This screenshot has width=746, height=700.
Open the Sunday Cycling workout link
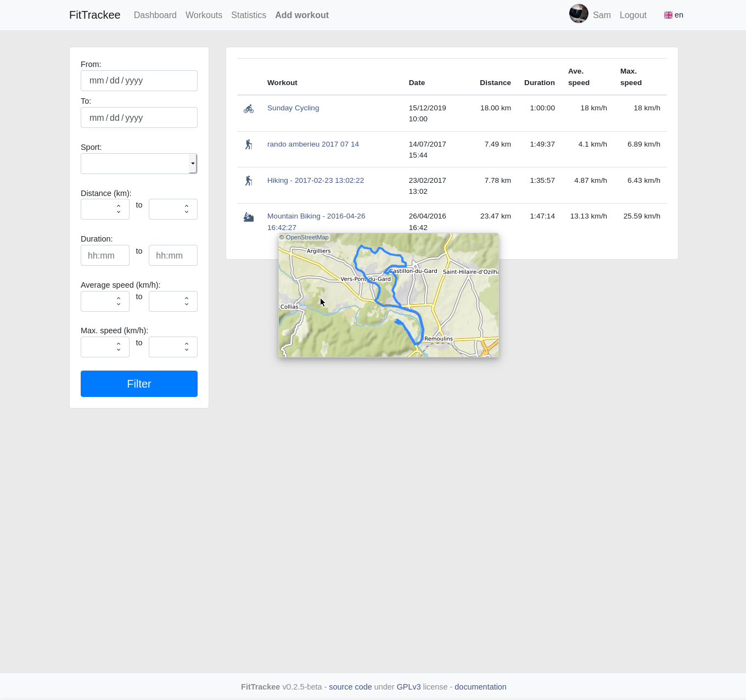click(x=293, y=108)
